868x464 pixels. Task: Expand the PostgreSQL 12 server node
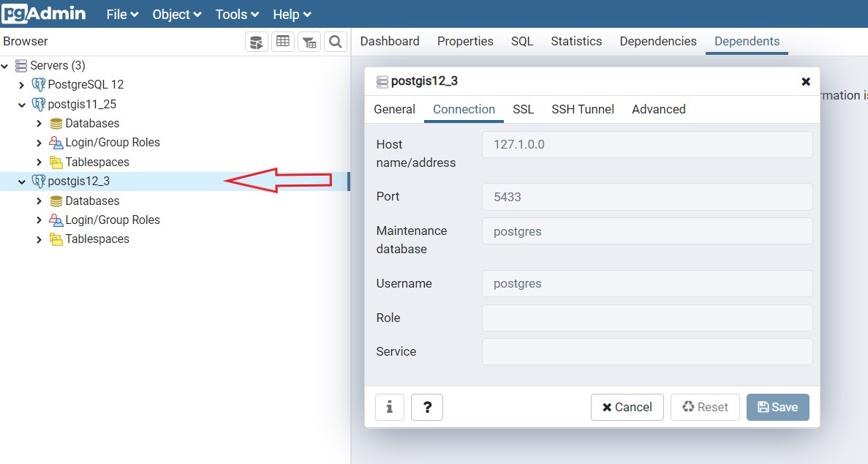pyautogui.click(x=21, y=85)
